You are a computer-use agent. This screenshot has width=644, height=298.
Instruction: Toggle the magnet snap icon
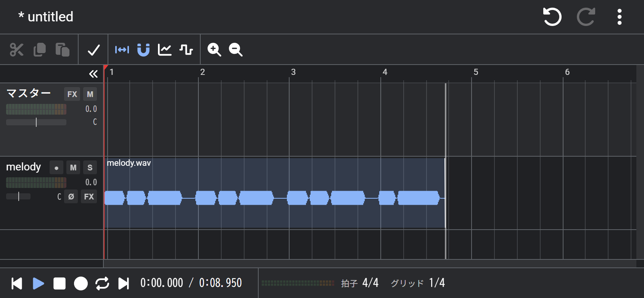tap(143, 50)
